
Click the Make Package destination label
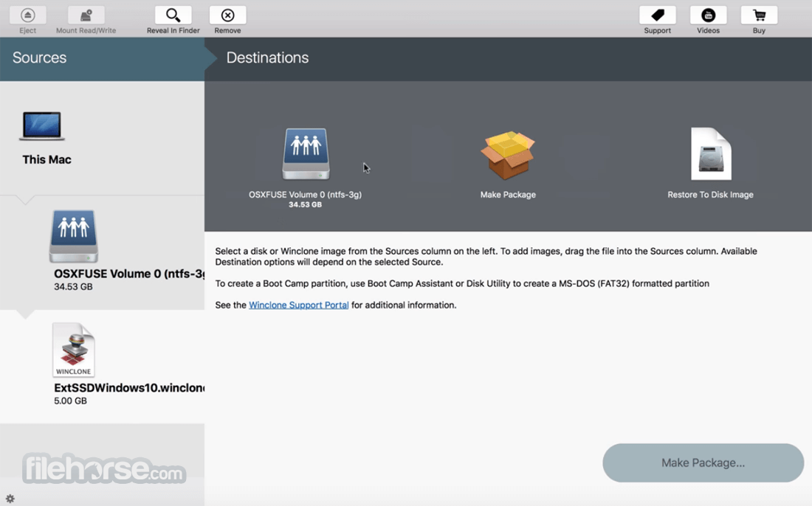[x=508, y=195]
